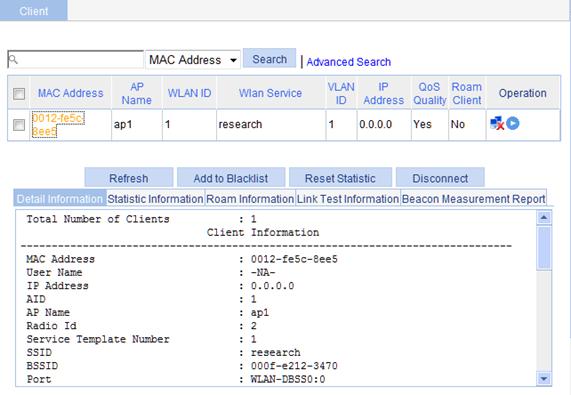Tick the select-all checkbox in table header
Screen dimensions: 571x395
[x=19, y=94]
